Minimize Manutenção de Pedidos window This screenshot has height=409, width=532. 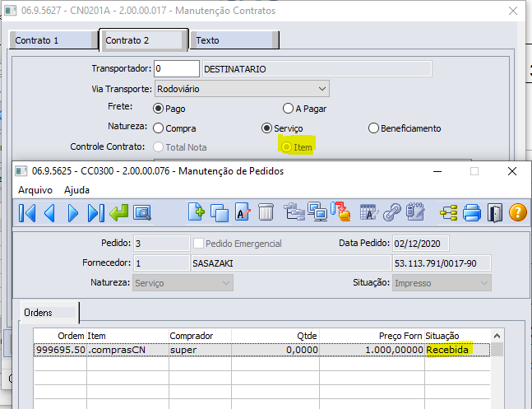[437, 171]
